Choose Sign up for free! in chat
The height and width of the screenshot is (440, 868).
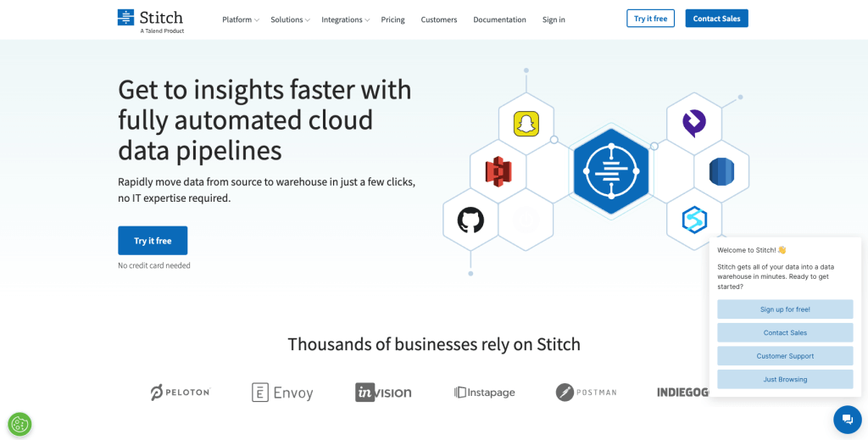[785, 309]
